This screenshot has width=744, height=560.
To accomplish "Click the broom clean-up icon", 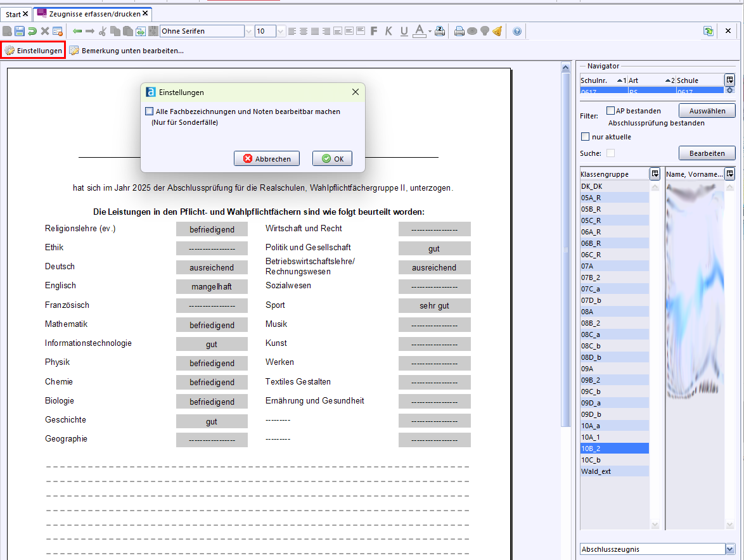I will point(497,31).
